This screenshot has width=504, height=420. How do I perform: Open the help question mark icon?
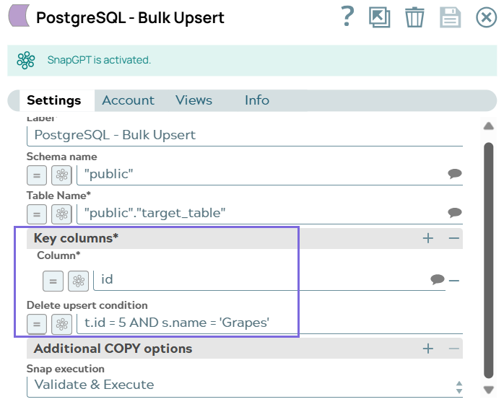tap(347, 17)
